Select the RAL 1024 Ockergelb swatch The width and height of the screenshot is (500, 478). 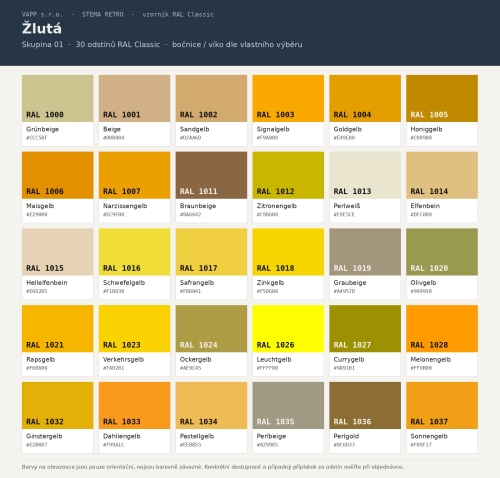211,341
